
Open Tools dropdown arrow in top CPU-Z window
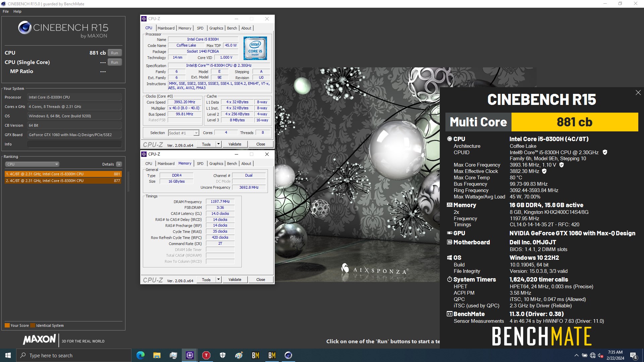pyautogui.click(x=218, y=144)
